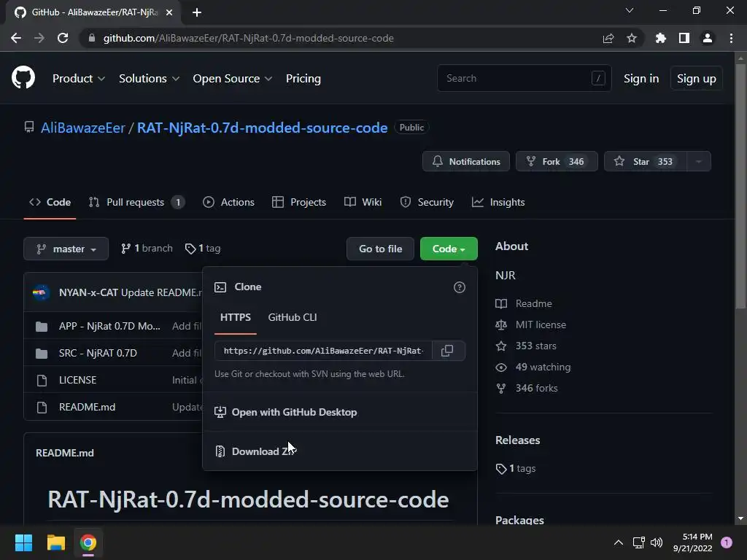Click Notifications button
Viewport: 747px width, 560px height.
(x=466, y=161)
